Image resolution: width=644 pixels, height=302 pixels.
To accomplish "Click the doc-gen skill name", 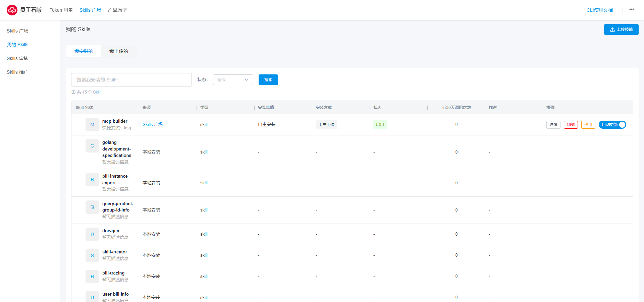I will pyautogui.click(x=111, y=231).
